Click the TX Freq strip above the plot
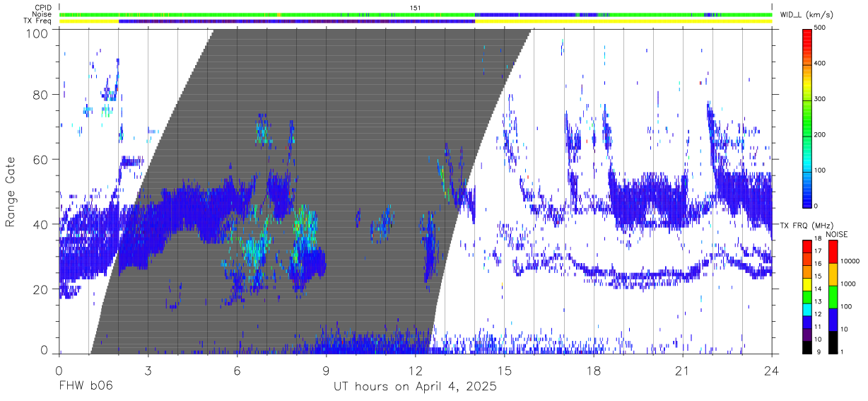868x401 pixels. (416, 21)
